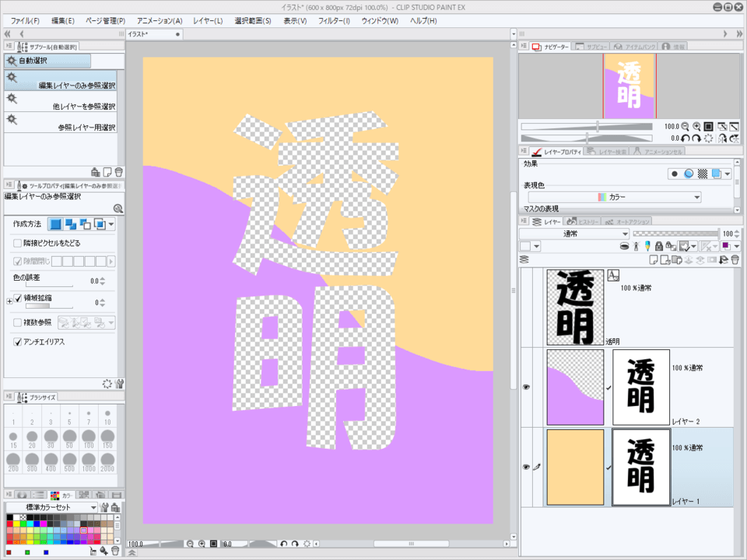Viewport: 747px width, 560px height.
Task: Click the delete layer trash icon
Action: tap(735, 260)
